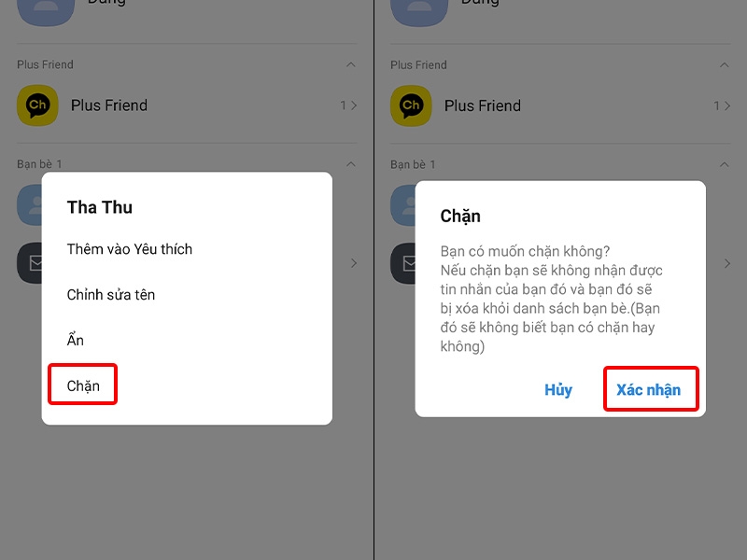Open the right dark envelope icon

point(403,263)
